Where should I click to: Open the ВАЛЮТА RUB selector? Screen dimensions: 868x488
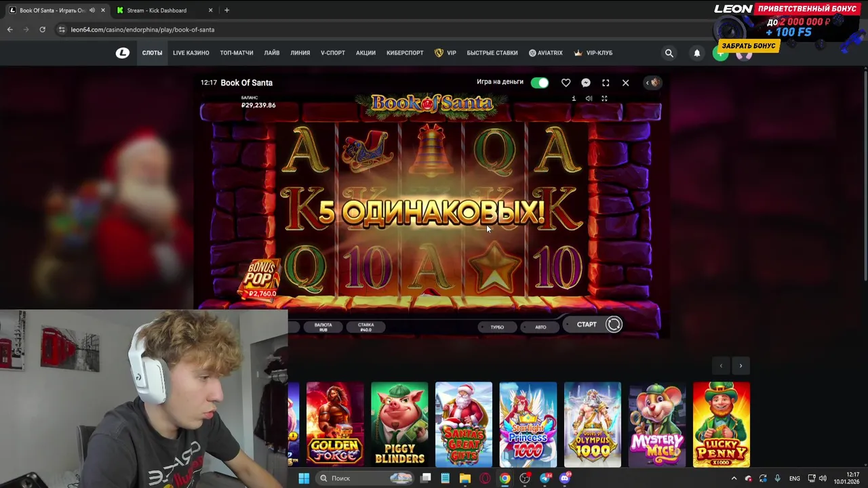pos(323,327)
